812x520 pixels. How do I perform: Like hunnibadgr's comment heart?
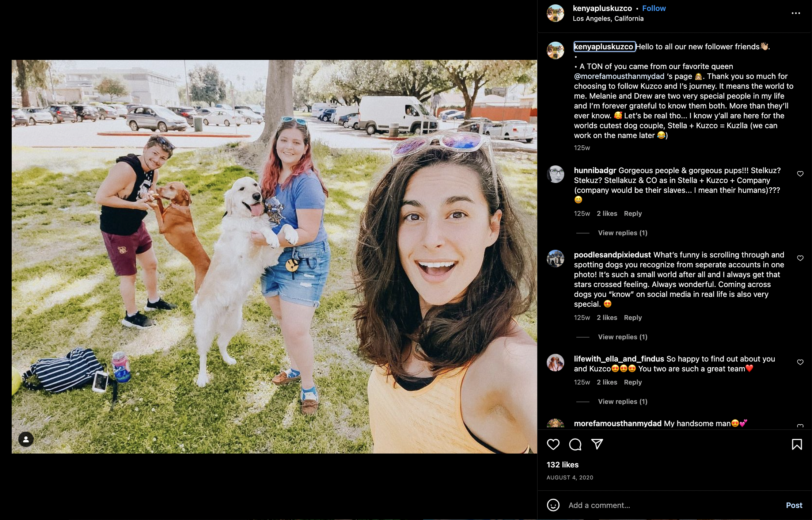point(800,174)
